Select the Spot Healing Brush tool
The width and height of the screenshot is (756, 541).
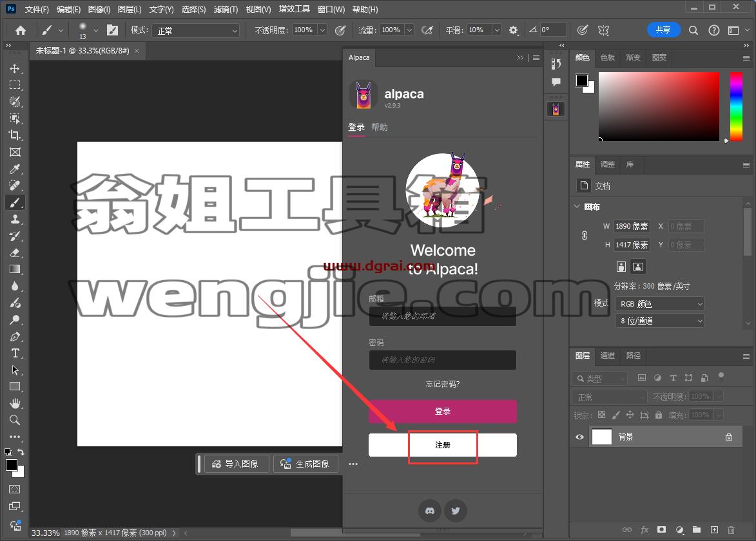[x=14, y=185]
